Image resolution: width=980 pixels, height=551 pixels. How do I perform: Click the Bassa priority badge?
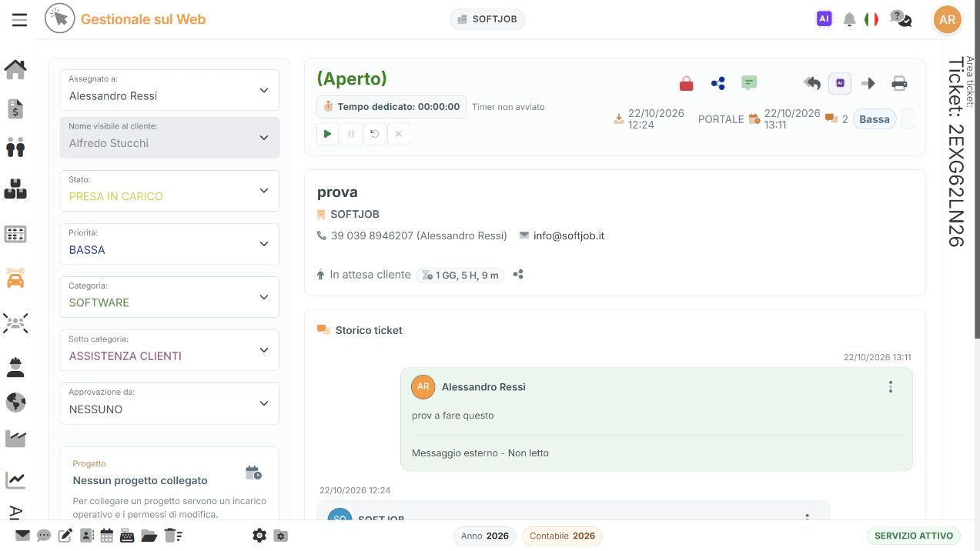875,119
